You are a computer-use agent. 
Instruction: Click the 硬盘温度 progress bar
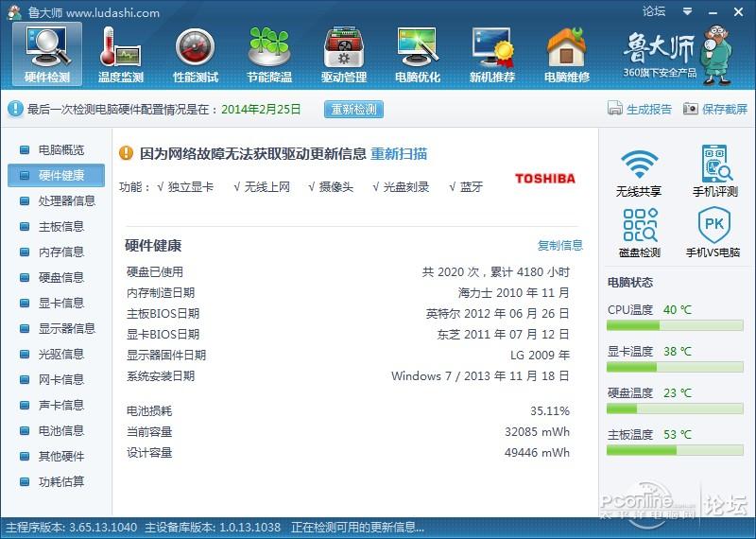(x=675, y=409)
